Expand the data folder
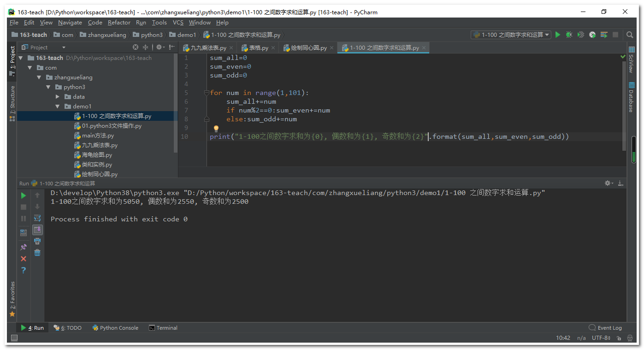Viewport: 644px width, 350px height. 58,97
